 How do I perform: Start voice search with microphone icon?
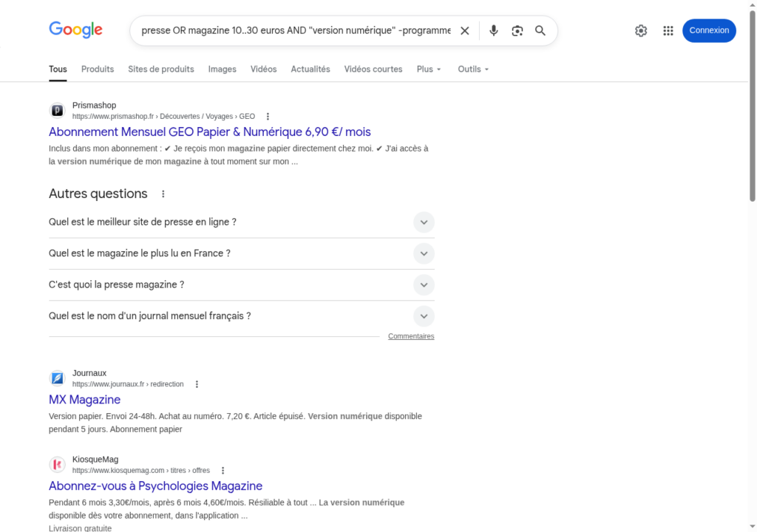494,30
